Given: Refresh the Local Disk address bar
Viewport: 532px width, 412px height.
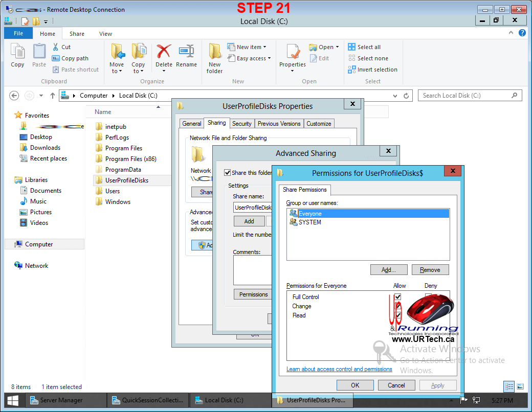Looking at the screenshot, I should click(x=407, y=96).
